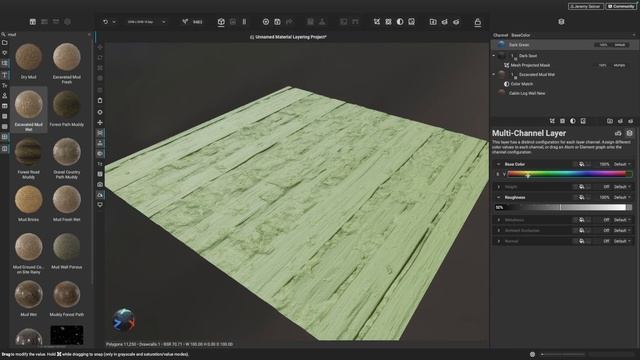Select the 3D cube viewport mode icon
This screenshot has width=640, height=360.
pos(221,22)
